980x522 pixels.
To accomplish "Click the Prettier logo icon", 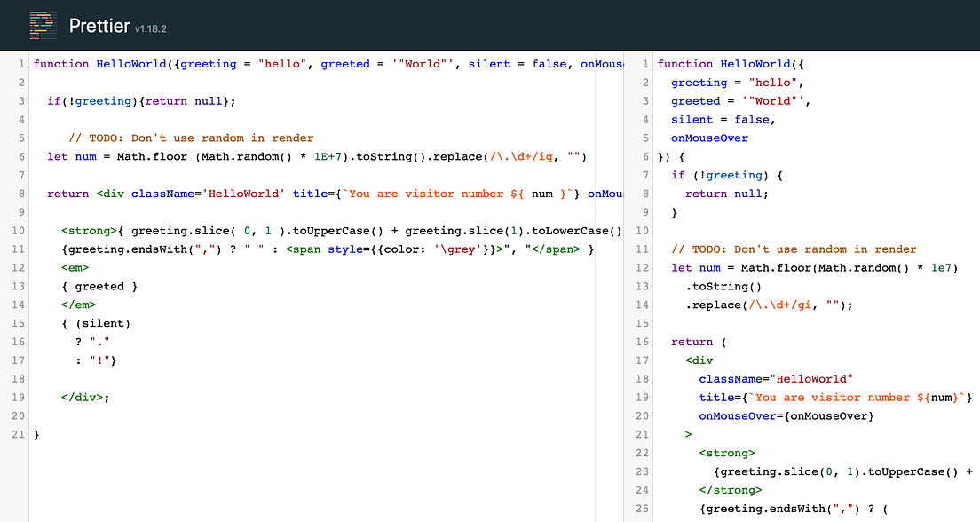I will [42, 25].
